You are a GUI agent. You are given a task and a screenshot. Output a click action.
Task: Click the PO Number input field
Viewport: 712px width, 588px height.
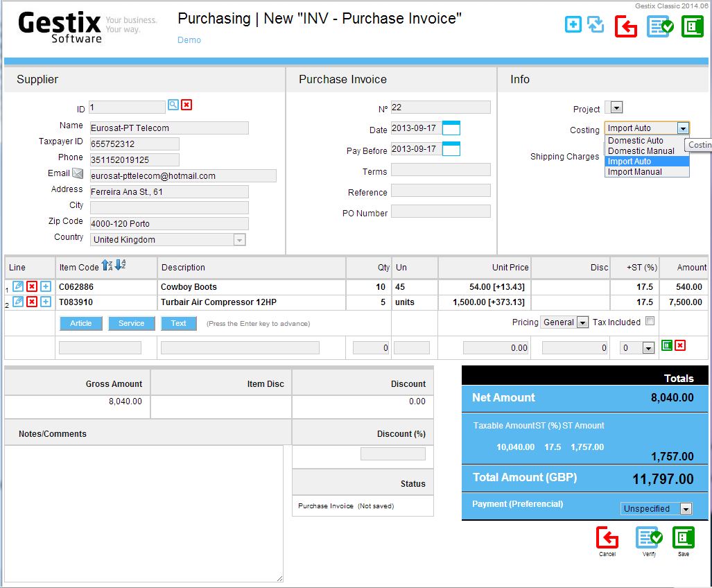[x=440, y=211]
